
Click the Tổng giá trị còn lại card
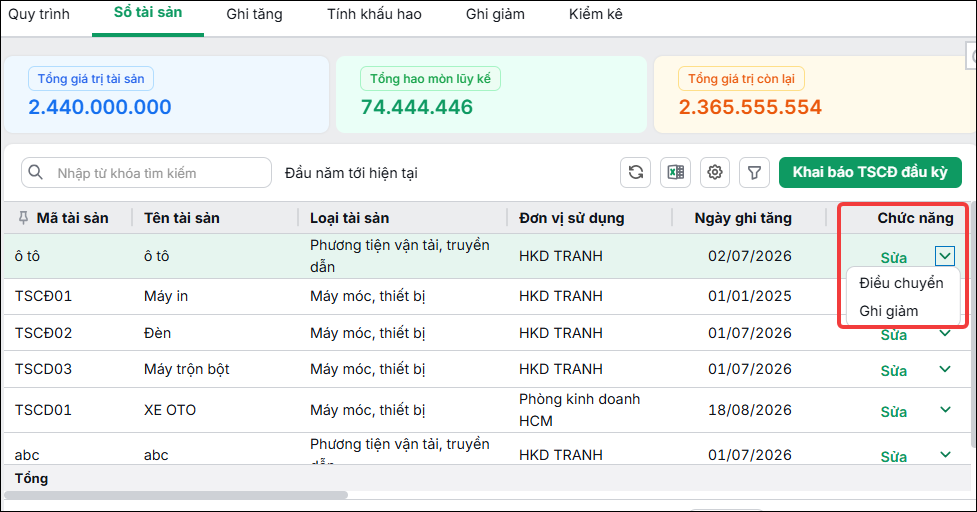pyautogui.click(x=815, y=95)
